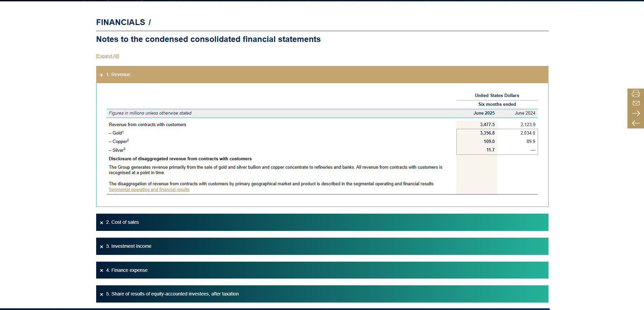Expand the 4. Finance expense section

point(322,270)
